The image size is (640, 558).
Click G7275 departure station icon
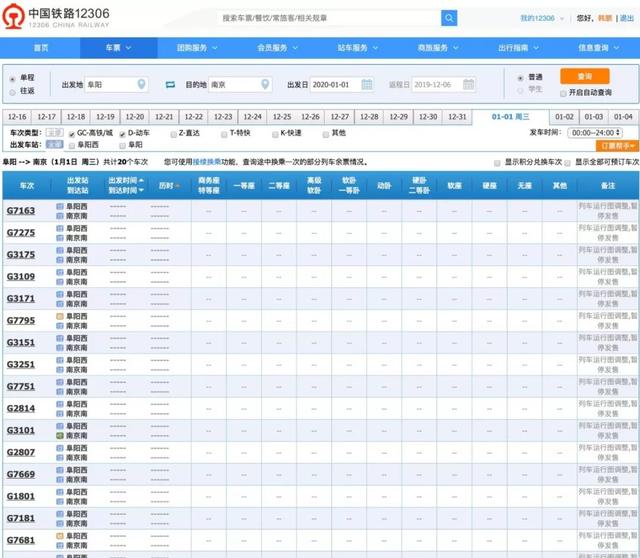tap(60, 228)
